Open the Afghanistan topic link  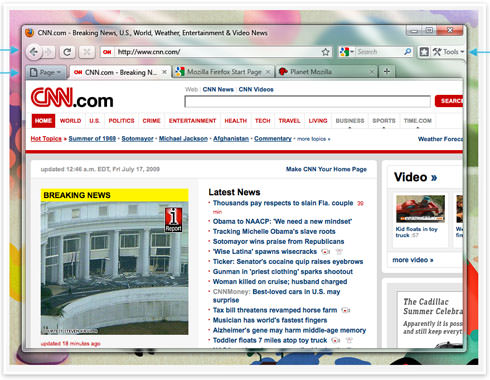coord(231,139)
